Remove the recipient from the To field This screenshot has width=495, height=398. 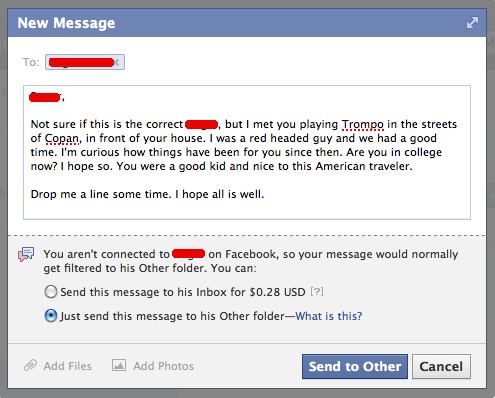click(117, 62)
